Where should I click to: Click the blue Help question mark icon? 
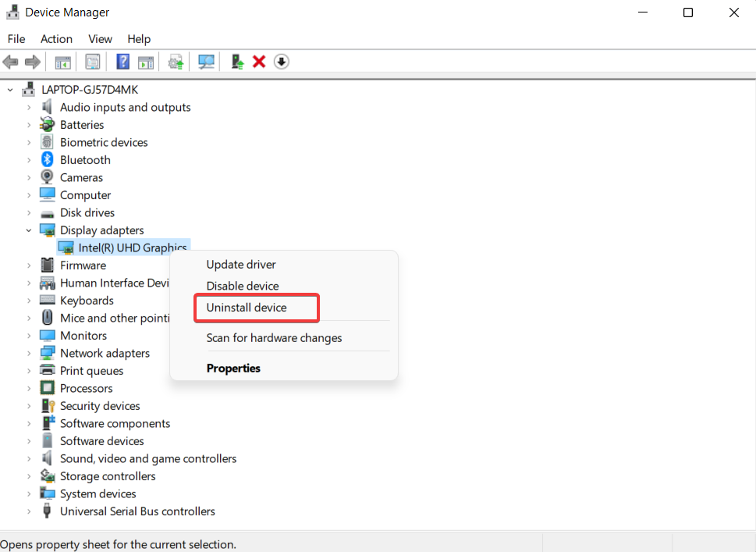click(x=123, y=62)
